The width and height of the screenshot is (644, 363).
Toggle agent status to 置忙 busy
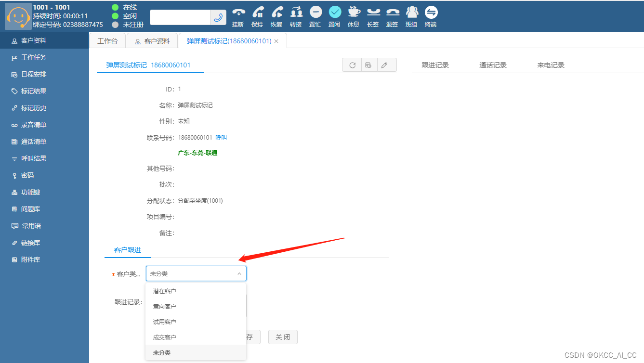[x=315, y=13]
